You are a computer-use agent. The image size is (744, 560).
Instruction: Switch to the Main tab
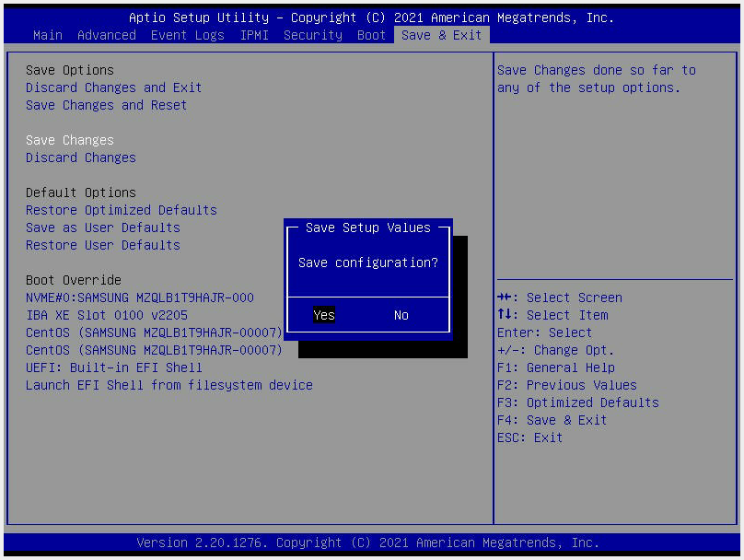click(x=48, y=35)
